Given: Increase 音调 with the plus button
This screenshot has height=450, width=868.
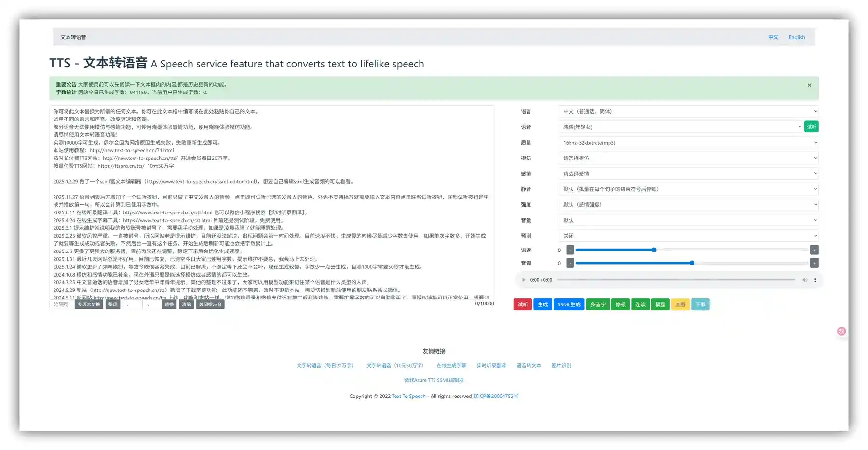Looking at the screenshot, I should coord(814,263).
